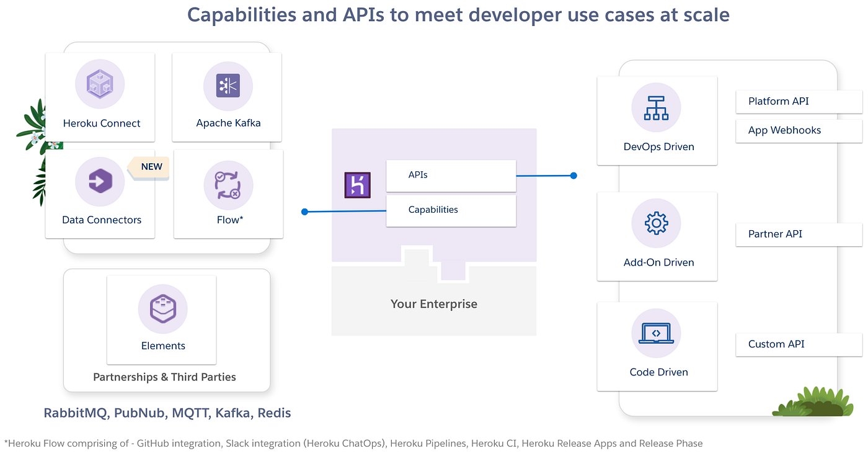Open the Platform API label
Image resolution: width=868 pixels, height=456 pixels.
click(x=799, y=102)
